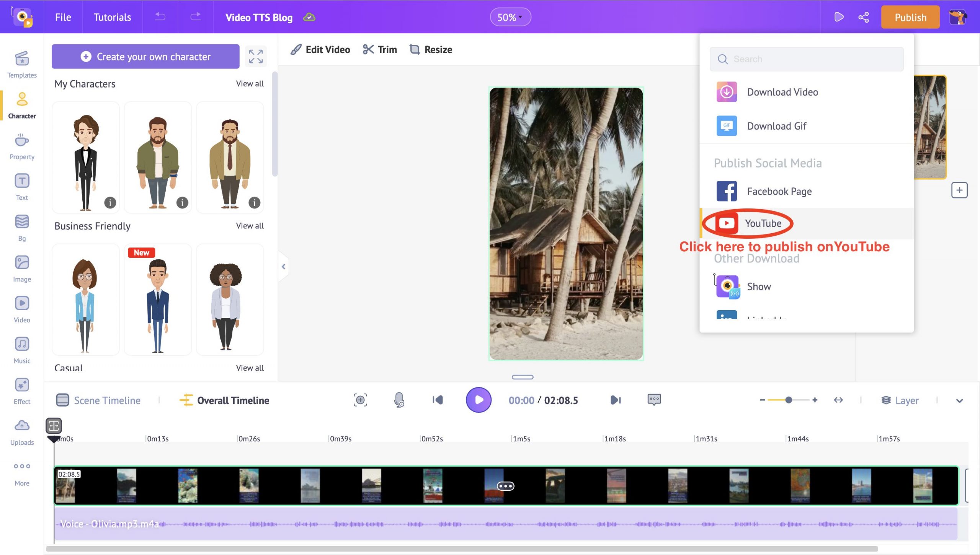Select the Character sidebar panel
The height and width of the screenshot is (555, 980).
pos(22,105)
